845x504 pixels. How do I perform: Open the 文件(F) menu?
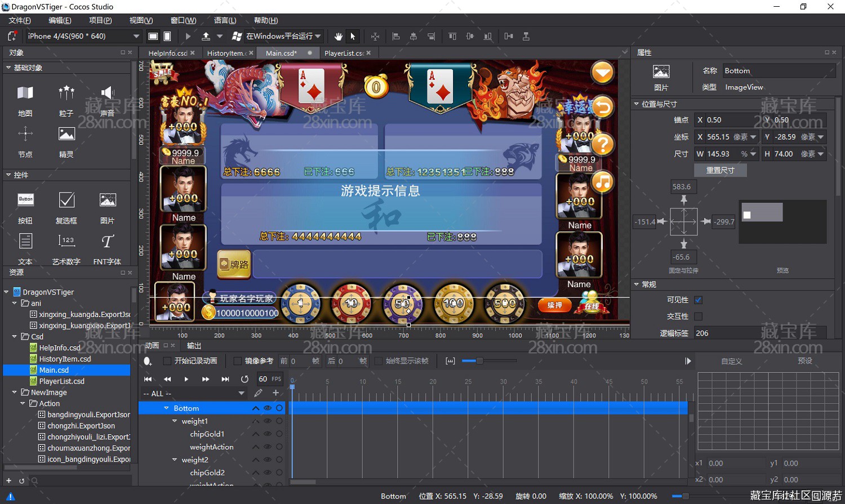(20, 20)
